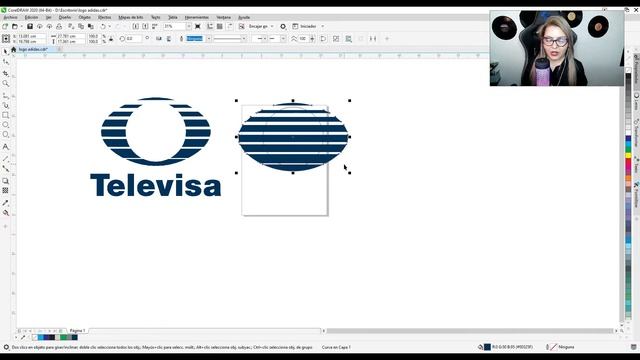This screenshot has height=360, width=640.
Task: Select the Artistic Media tool
Action: 6,105
